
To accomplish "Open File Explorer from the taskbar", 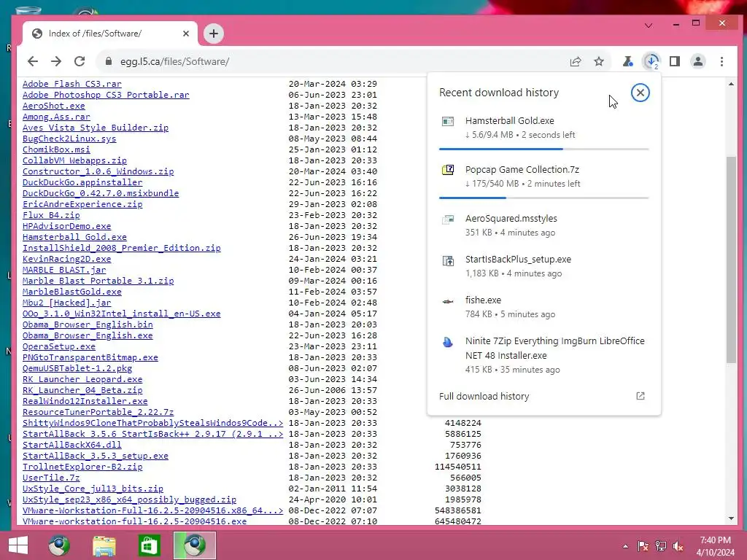I will tap(104, 545).
